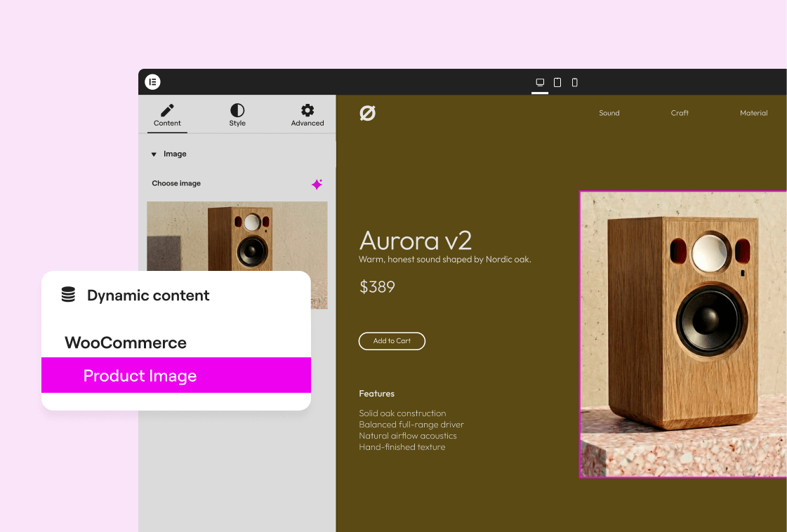Click the site logo in header

click(x=367, y=113)
